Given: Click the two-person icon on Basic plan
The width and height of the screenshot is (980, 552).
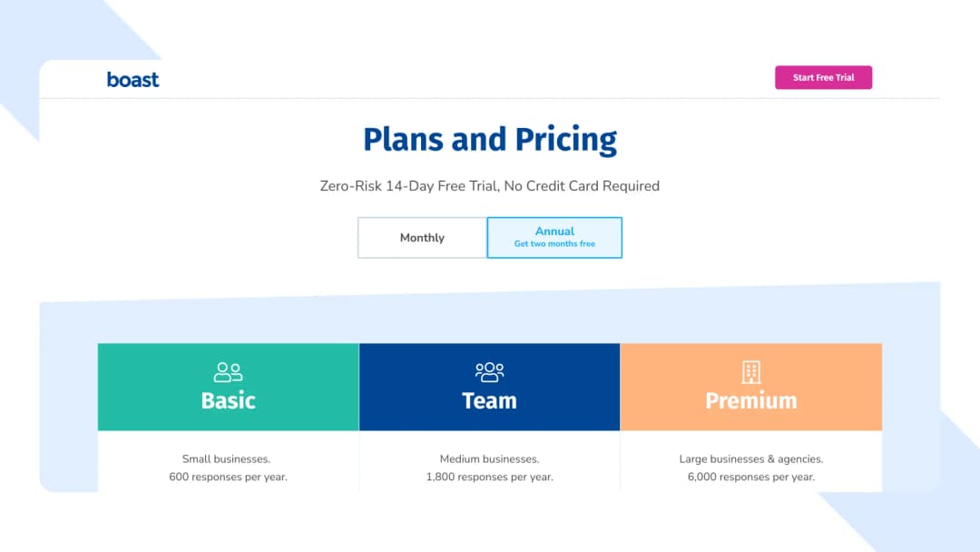Looking at the screenshot, I should click(x=228, y=371).
